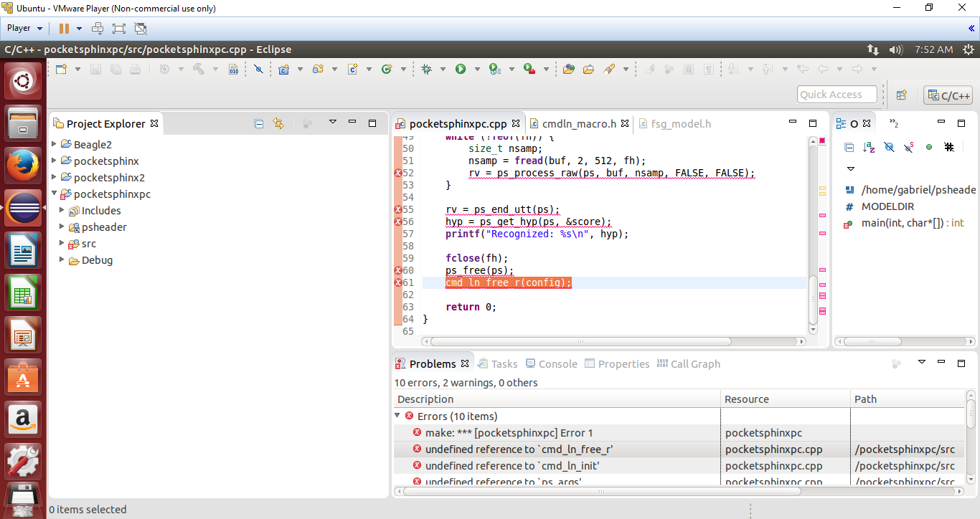The image size is (980, 519).
Task: Click the Open Type toolbar icon
Action: pos(569,69)
